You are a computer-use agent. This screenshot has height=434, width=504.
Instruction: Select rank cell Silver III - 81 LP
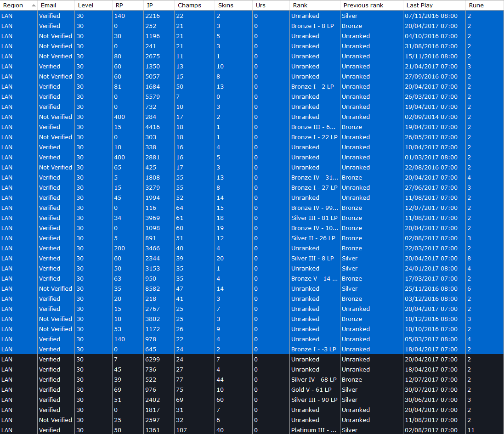coord(314,218)
